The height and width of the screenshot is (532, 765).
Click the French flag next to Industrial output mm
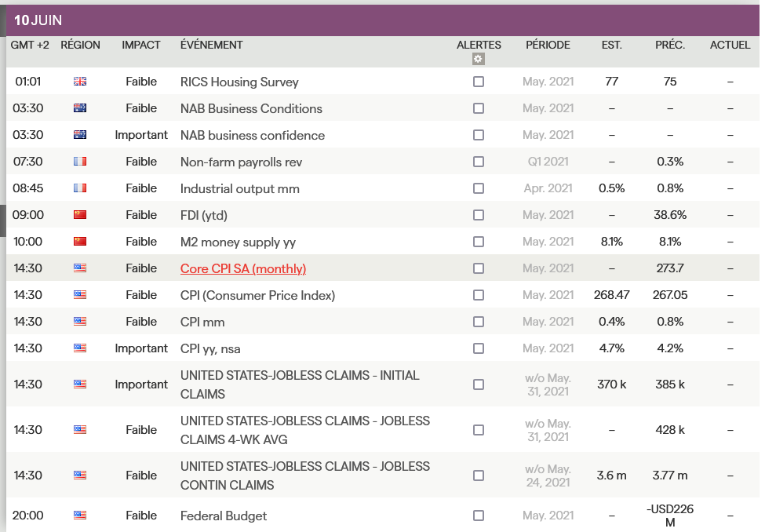point(80,188)
